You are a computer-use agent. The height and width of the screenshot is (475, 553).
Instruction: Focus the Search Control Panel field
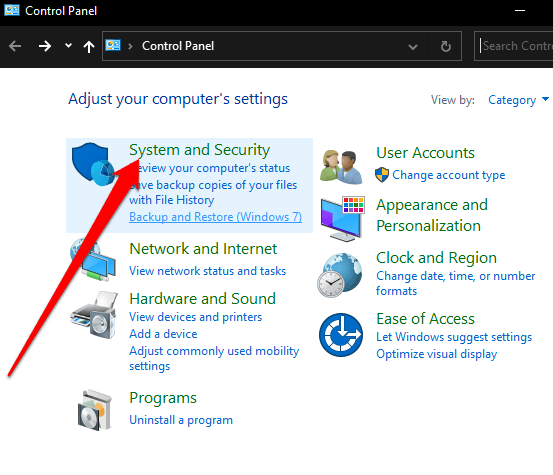[x=515, y=46]
